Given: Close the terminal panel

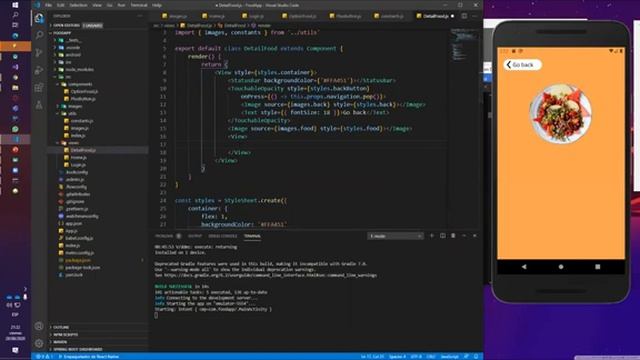Looking at the screenshot, I should click(475, 236).
